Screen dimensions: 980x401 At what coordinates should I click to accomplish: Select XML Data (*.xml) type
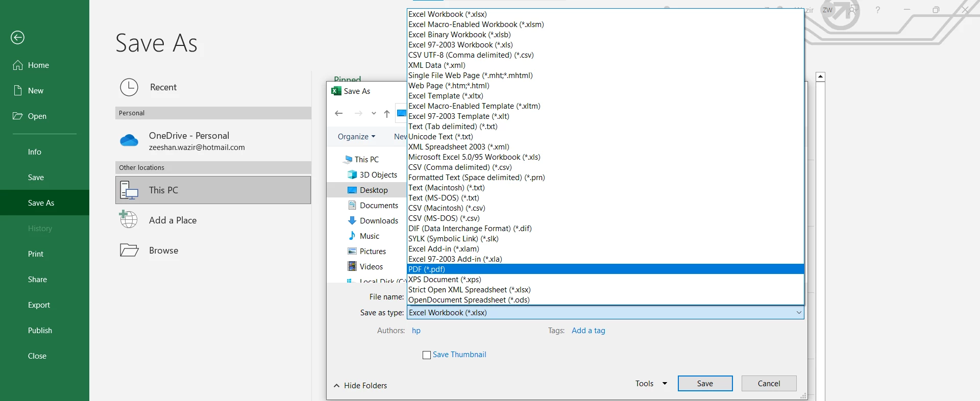pyautogui.click(x=605, y=65)
